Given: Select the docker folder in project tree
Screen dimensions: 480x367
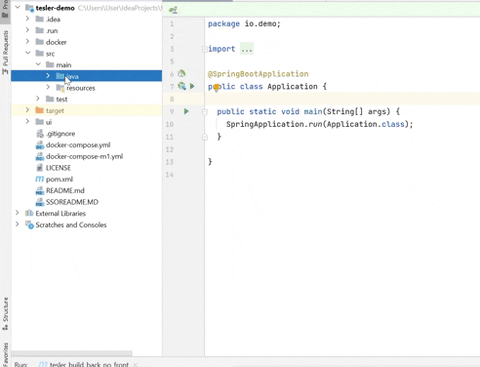Looking at the screenshot, I should (56, 42).
